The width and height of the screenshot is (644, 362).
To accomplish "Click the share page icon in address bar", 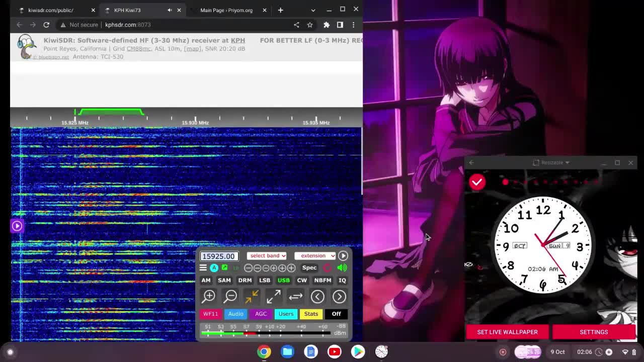I will point(296,25).
